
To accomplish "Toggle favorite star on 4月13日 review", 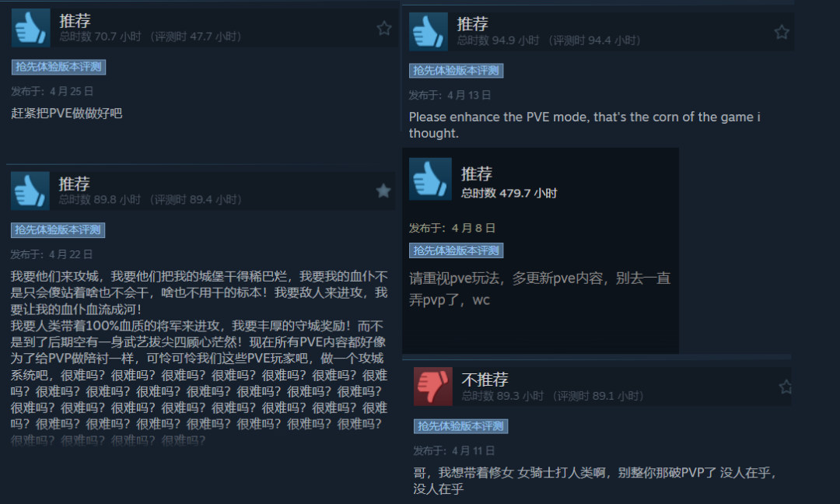I will pyautogui.click(x=782, y=32).
